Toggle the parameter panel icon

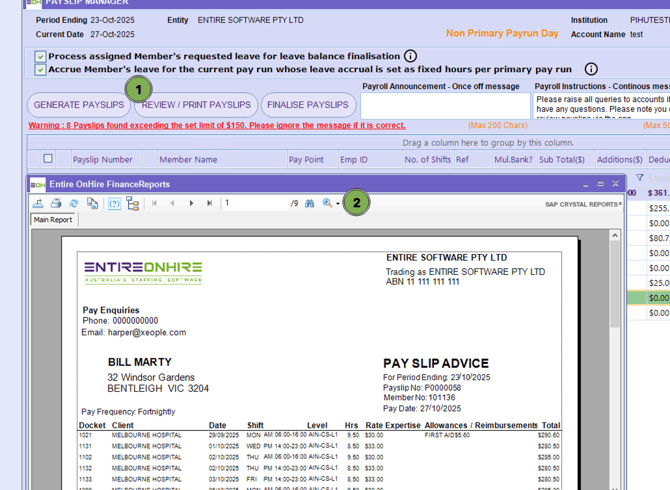coord(114,203)
